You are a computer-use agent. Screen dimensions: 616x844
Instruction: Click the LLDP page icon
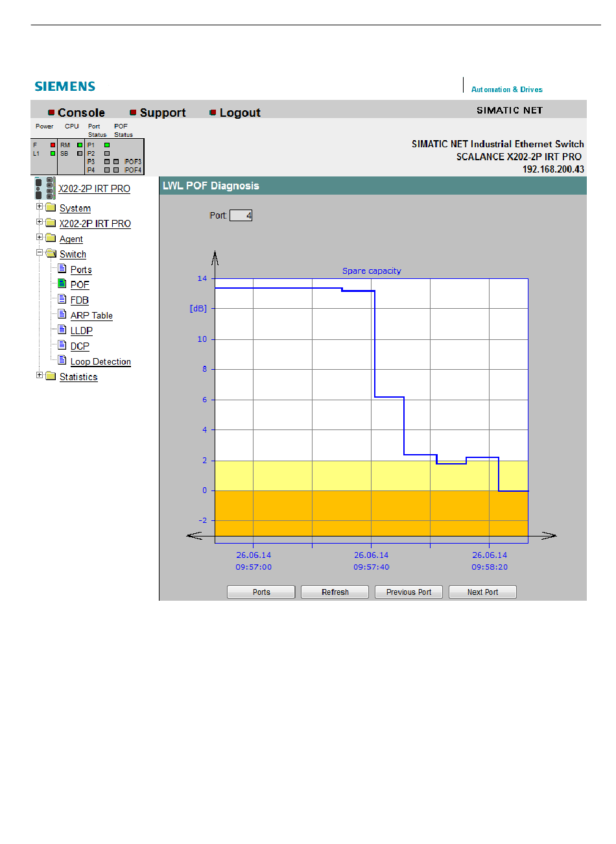coord(62,330)
